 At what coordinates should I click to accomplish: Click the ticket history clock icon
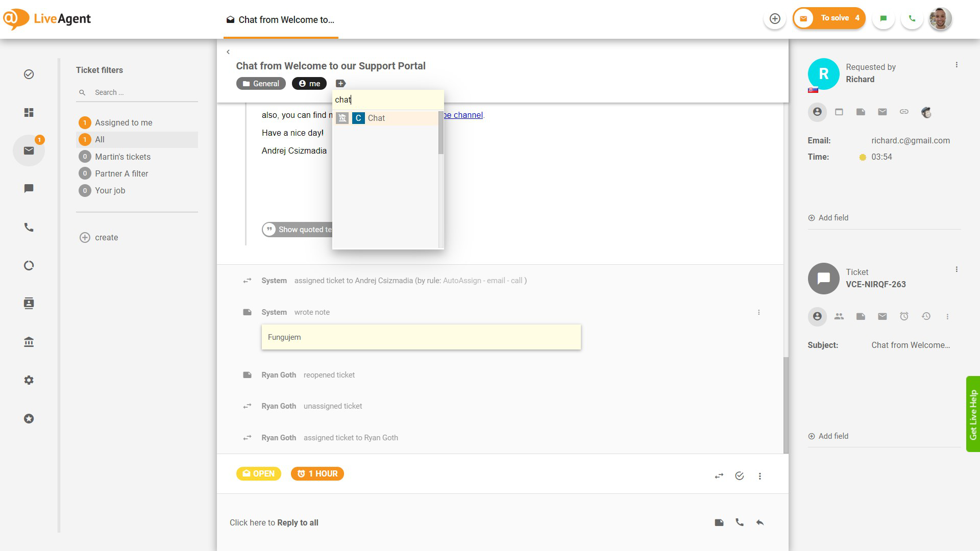[x=926, y=316]
